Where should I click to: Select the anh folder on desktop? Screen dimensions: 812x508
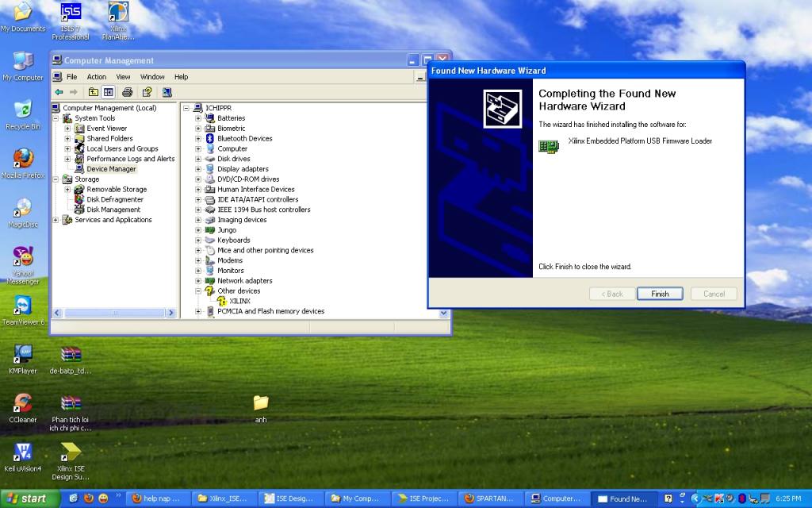point(261,409)
